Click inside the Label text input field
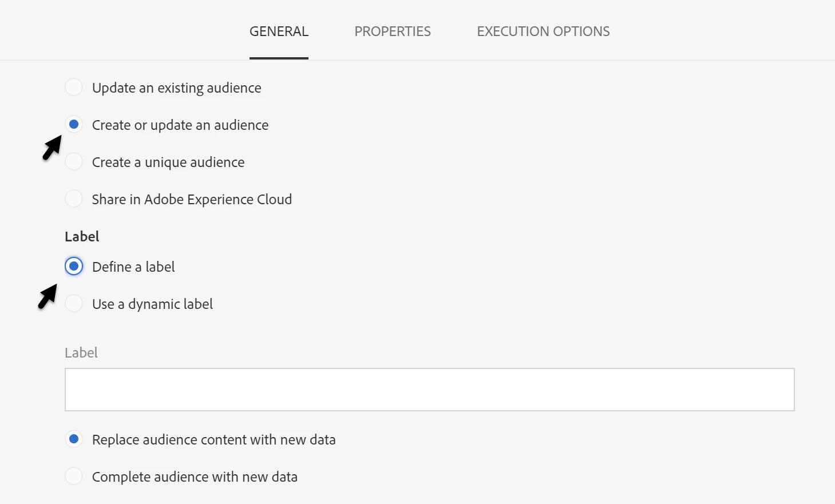Viewport: 835px width, 504px height. pos(429,390)
